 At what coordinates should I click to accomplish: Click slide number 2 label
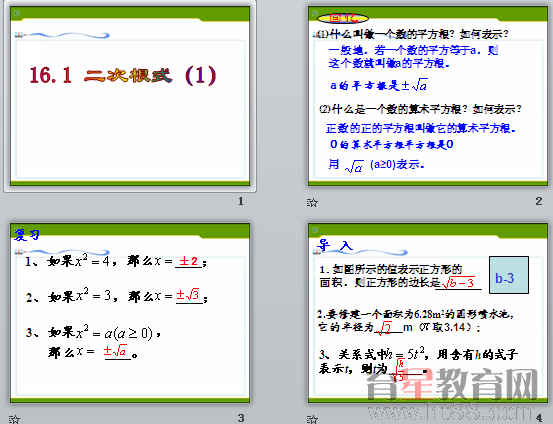pos(539,201)
